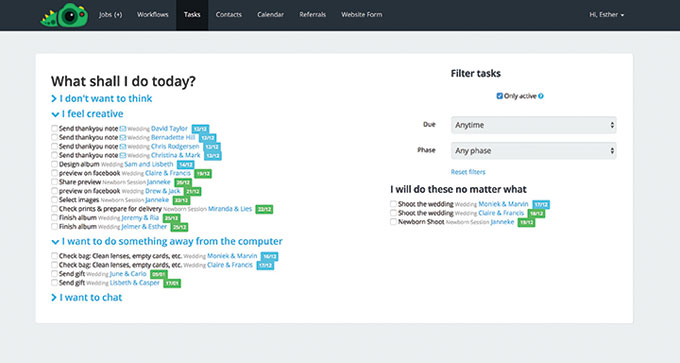Expand the I don't want to think section
Viewport: 680px width, 363px height.
[101, 98]
